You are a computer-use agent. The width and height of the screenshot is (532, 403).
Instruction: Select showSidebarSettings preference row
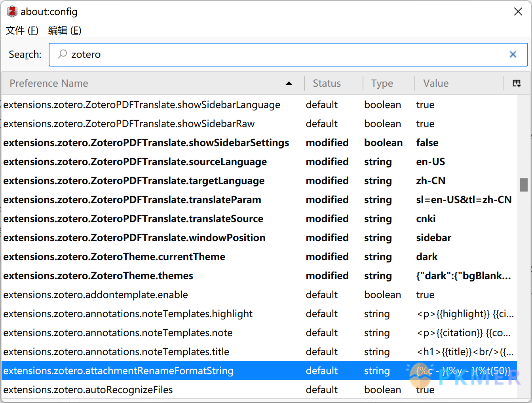(x=259, y=143)
